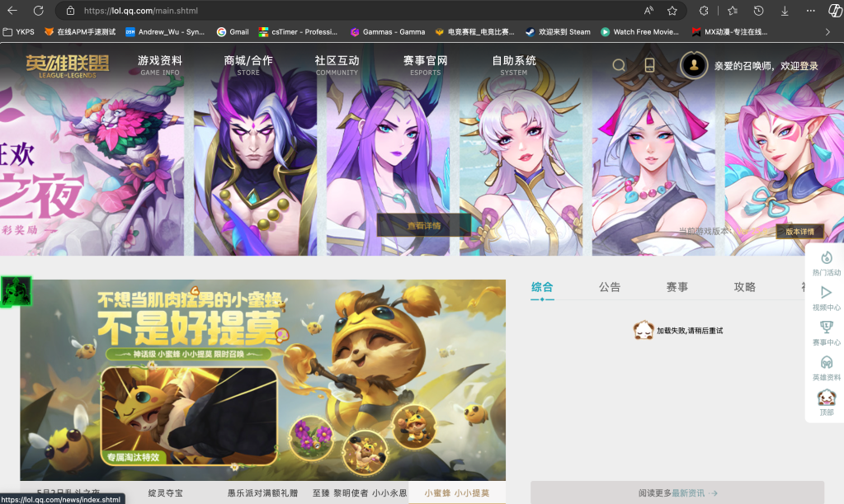Click 阅读更多最新资讯 link
Image resolution: width=844 pixels, height=504 pixels.
click(x=677, y=492)
